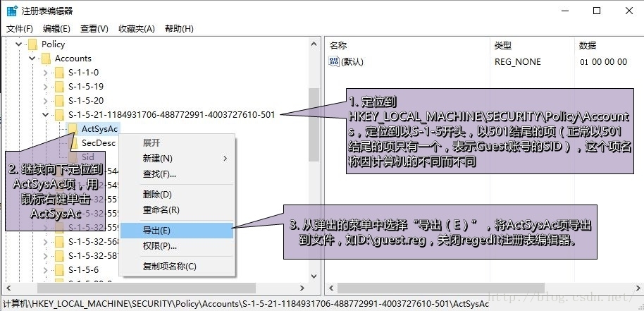Click the SecDesc folder icon
Viewport: 644px width, 311px height.
[73, 143]
